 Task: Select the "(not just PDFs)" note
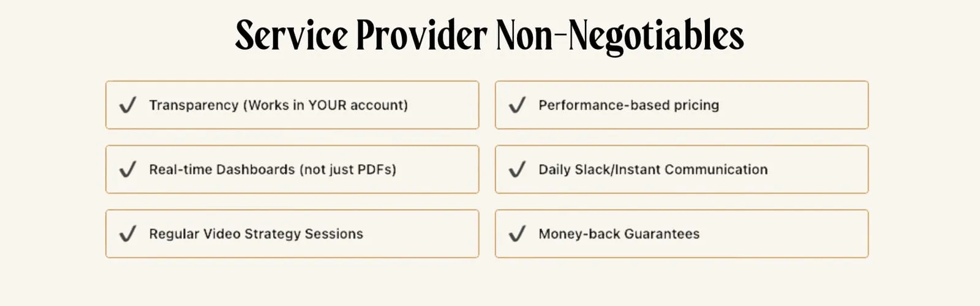348,170
